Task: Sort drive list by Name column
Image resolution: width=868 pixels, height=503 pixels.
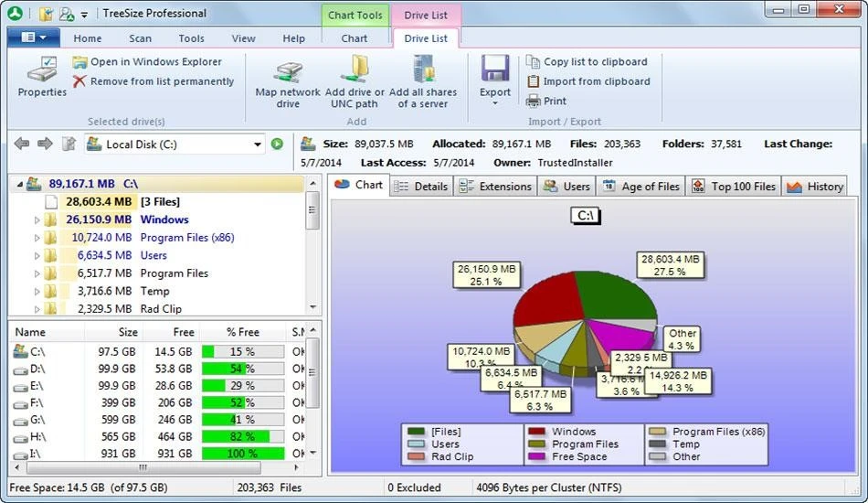Action: point(47,332)
